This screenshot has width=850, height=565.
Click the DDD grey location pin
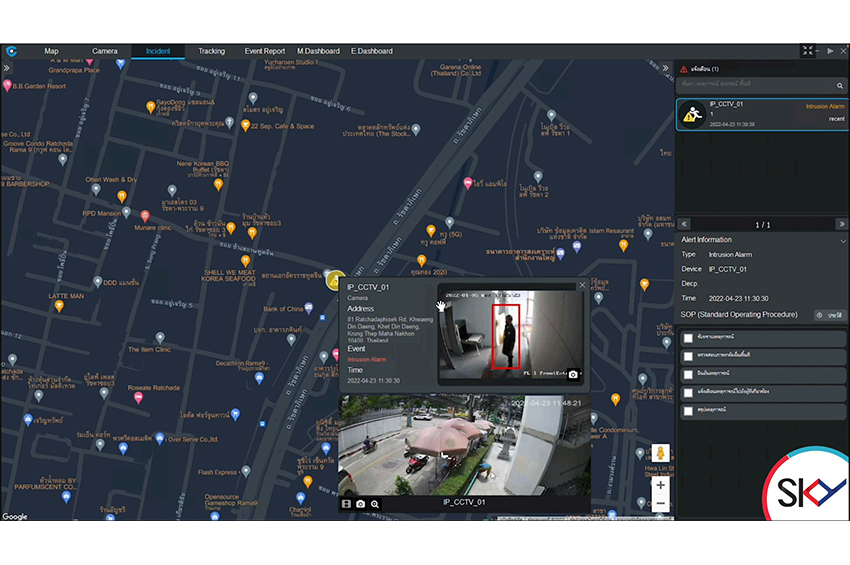click(98, 282)
